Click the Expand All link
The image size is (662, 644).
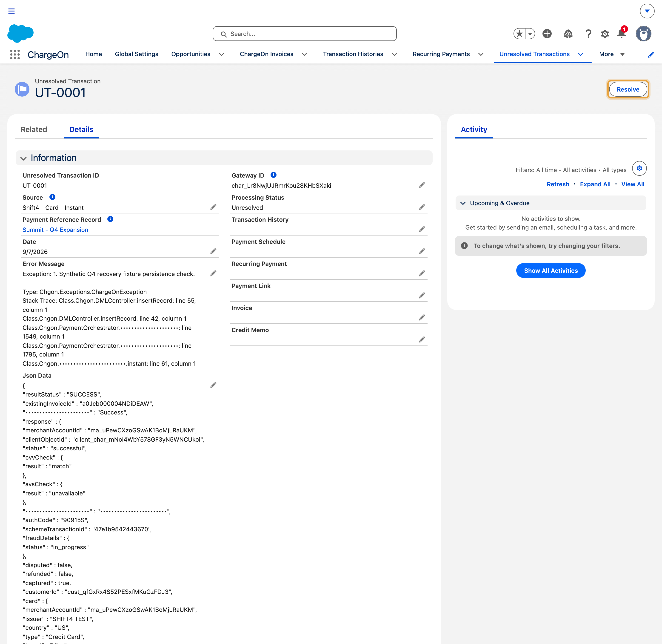(595, 184)
